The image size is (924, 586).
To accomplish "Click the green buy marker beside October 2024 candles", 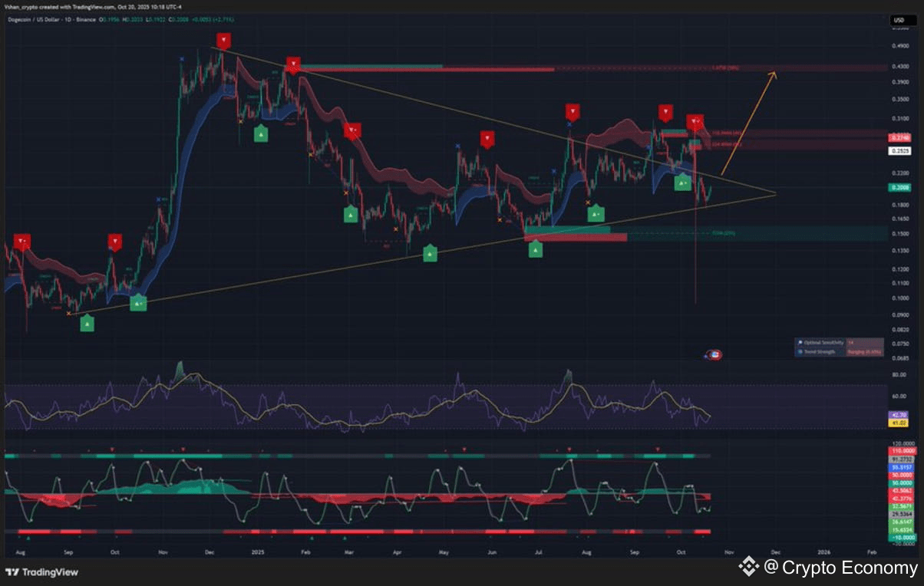I will click(x=138, y=303).
